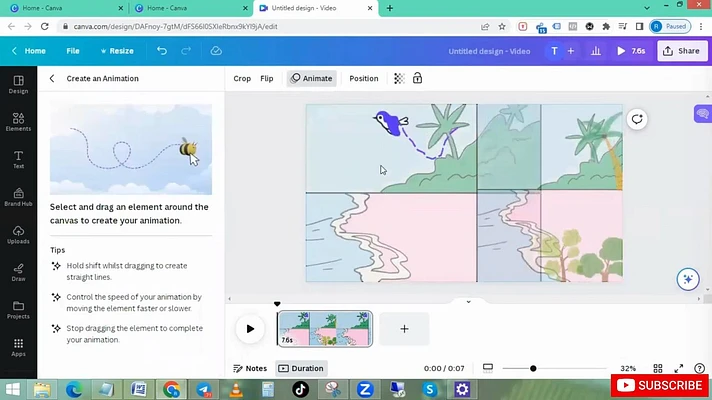
Task: Select the 7.6s page thumbnail in timeline
Action: [x=325, y=329]
